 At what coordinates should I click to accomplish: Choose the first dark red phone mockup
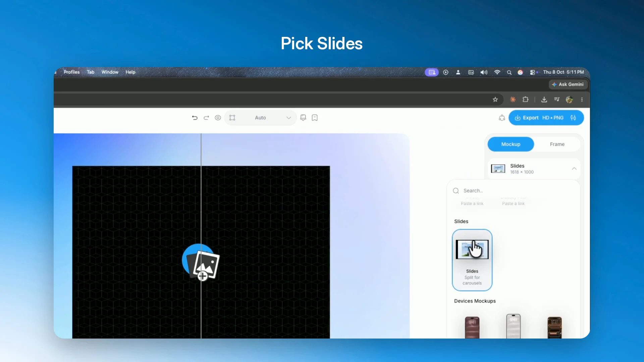click(x=472, y=327)
